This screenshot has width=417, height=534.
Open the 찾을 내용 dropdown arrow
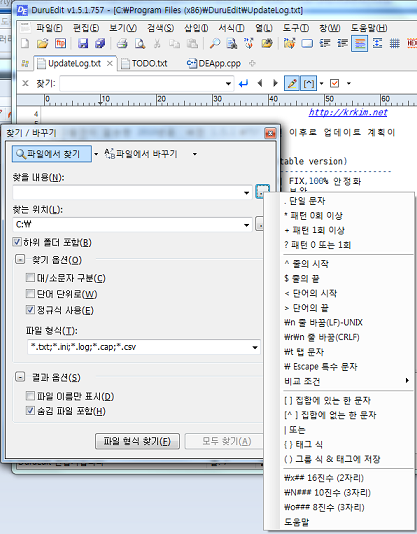(247, 193)
